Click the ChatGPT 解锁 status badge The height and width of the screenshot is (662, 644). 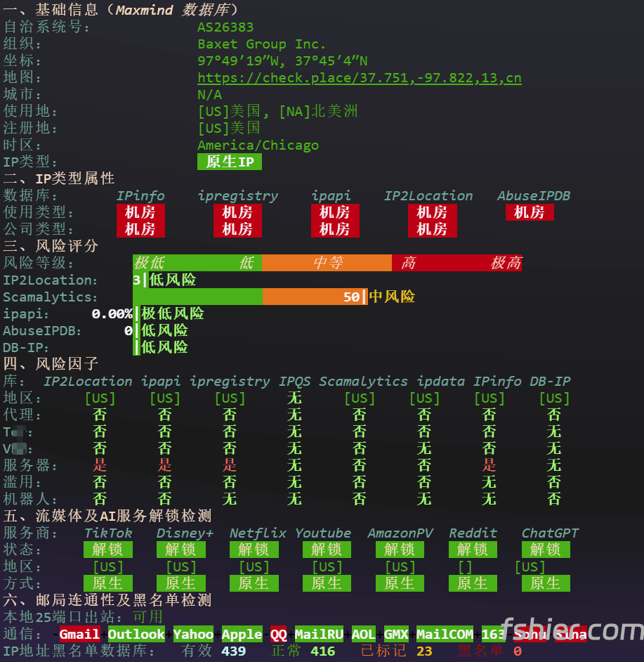coord(546,550)
